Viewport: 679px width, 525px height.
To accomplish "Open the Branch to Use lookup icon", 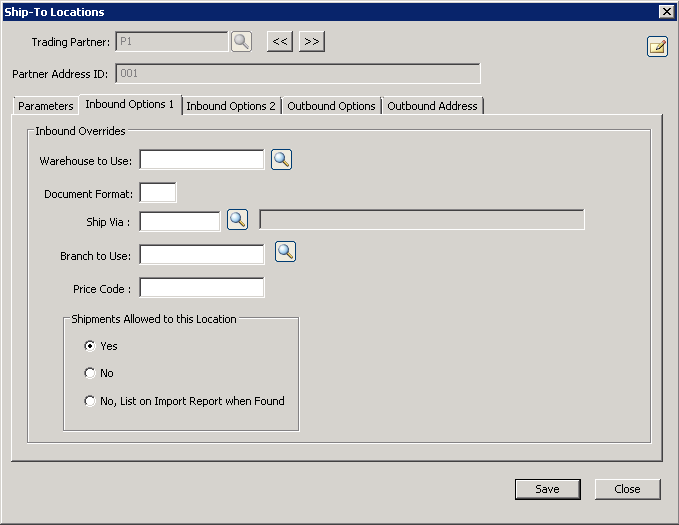I will tap(286, 252).
